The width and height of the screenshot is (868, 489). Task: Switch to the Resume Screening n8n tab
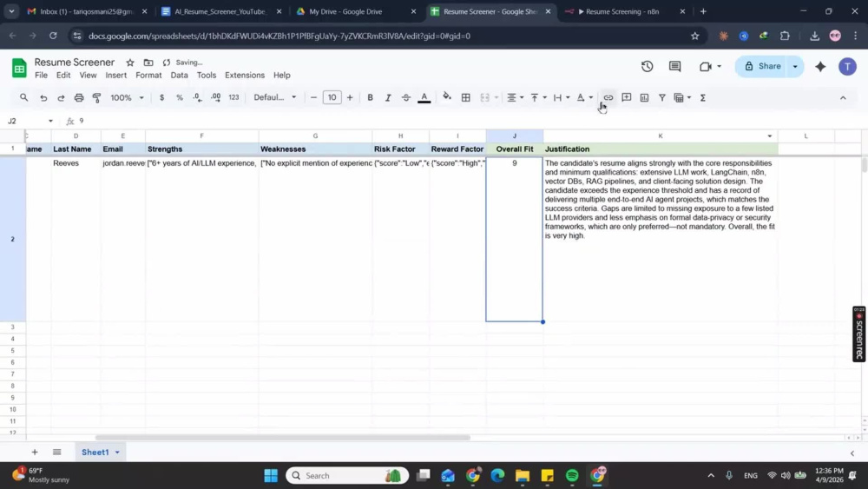(x=622, y=11)
